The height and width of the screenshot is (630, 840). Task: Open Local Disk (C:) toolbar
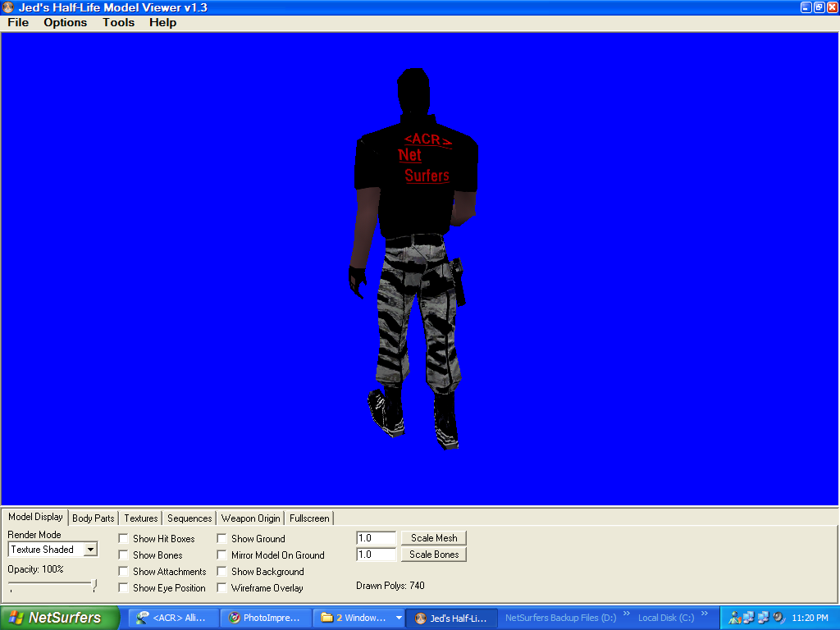pyautogui.click(x=666, y=618)
